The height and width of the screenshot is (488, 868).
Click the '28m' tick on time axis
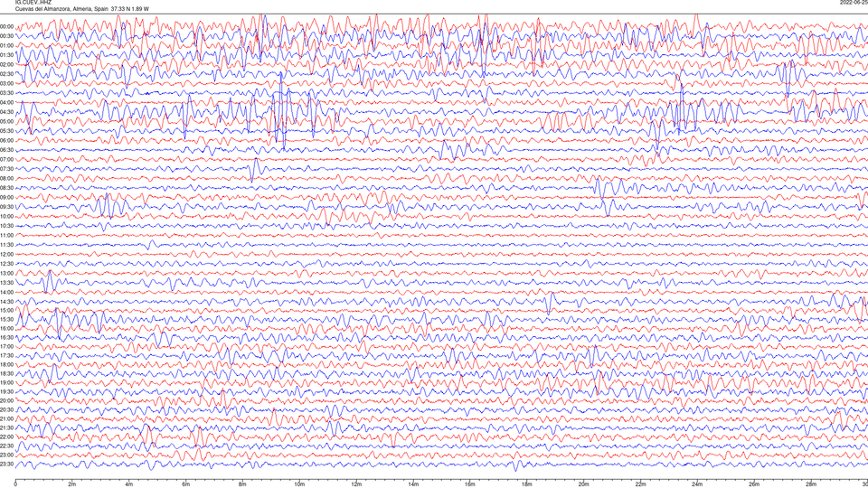[811, 484]
